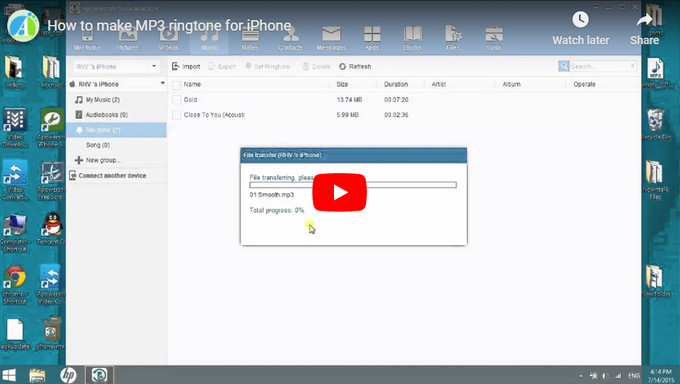The width and height of the screenshot is (680, 384).
Task: Open the Messages section icon
Action: [331, 35]
